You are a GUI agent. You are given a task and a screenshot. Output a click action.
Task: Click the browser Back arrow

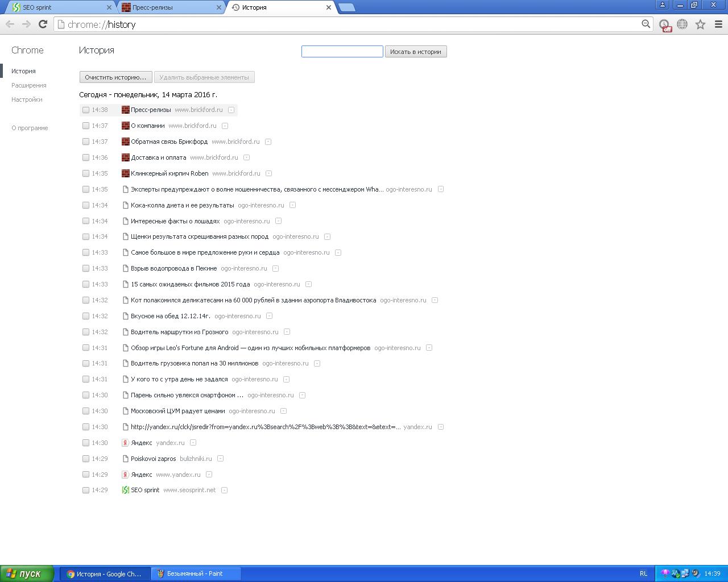pyautogui.click(x=10, y=24)
